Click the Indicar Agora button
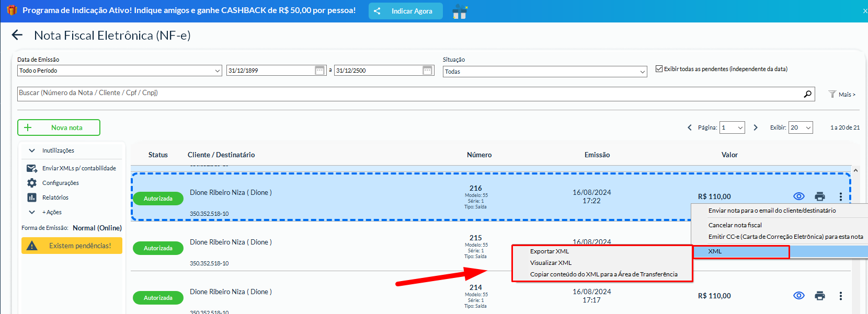Viewport: 868px width, 314px height. click(x=405, y=11)
